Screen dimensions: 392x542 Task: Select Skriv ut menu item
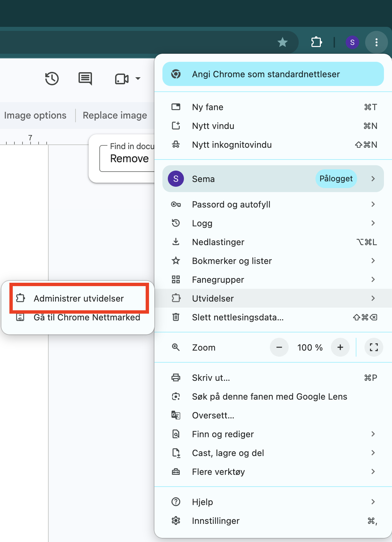[273, 378]
